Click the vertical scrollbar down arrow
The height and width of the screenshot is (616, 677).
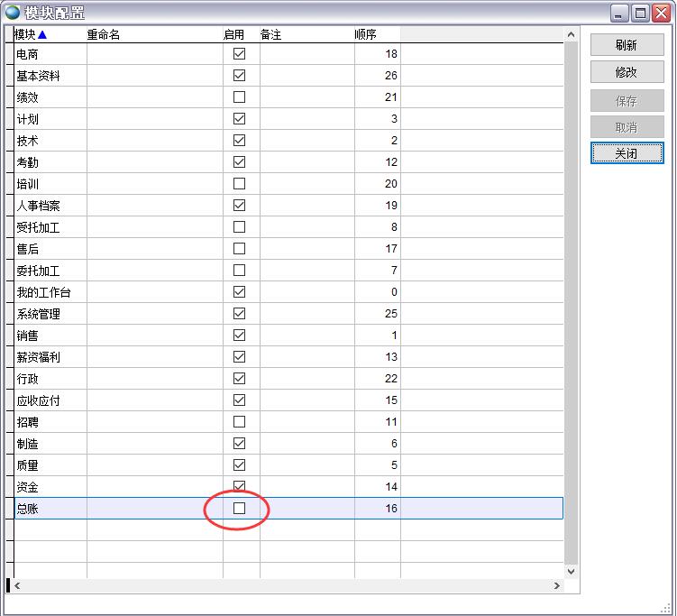571,571
